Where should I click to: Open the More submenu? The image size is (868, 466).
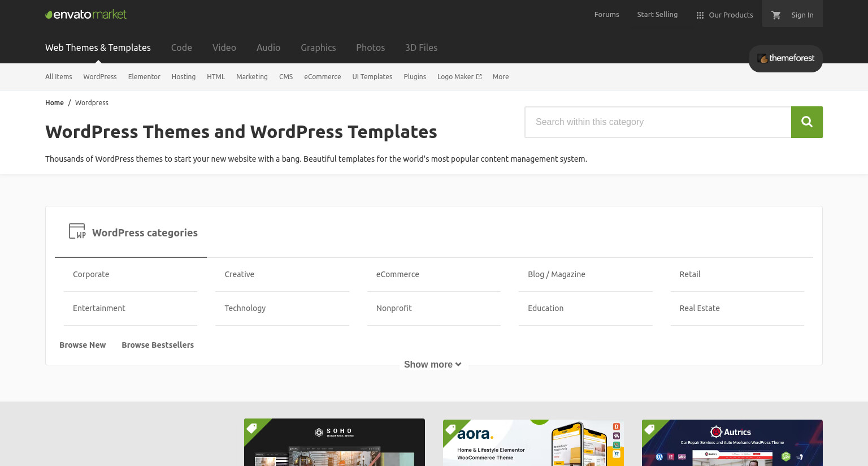(501, 77)
